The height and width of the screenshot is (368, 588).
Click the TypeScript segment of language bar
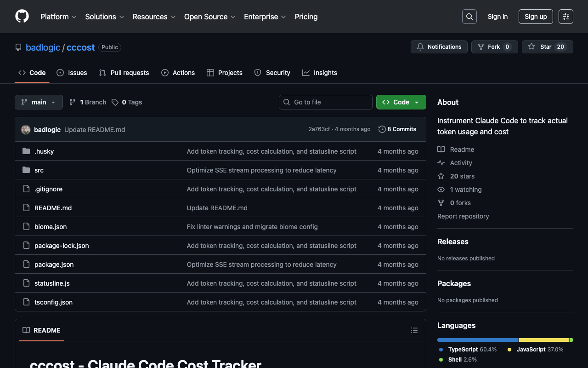click(477, 340)
